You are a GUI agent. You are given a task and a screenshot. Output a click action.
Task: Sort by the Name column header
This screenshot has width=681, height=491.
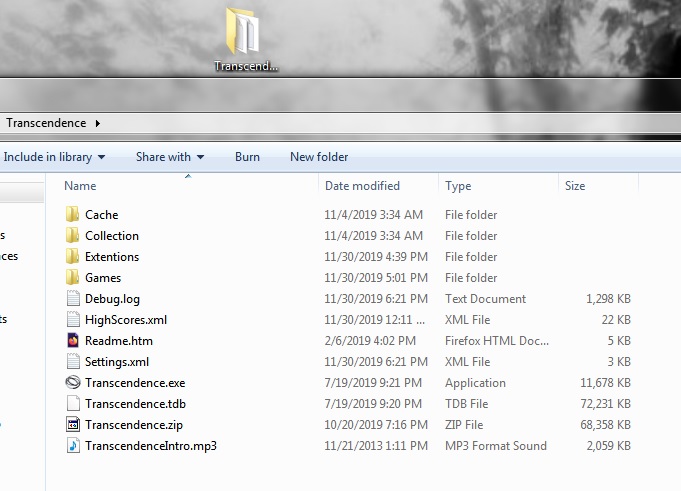pos(80,186)
